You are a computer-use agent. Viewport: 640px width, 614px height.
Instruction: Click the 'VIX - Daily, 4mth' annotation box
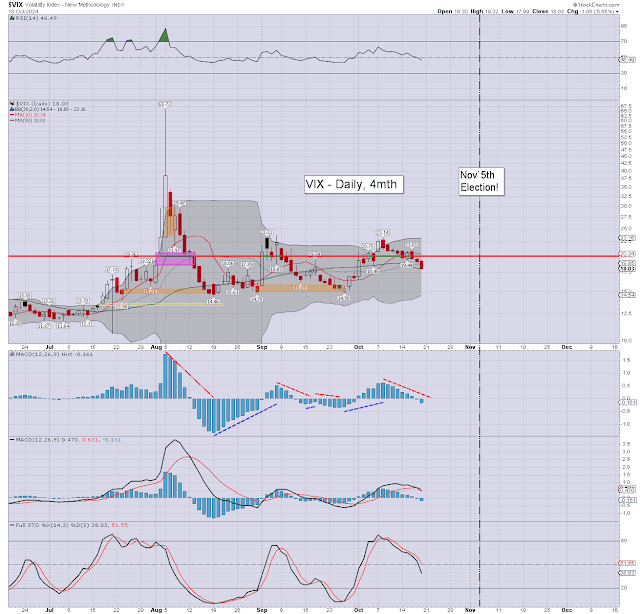[353, 185]
